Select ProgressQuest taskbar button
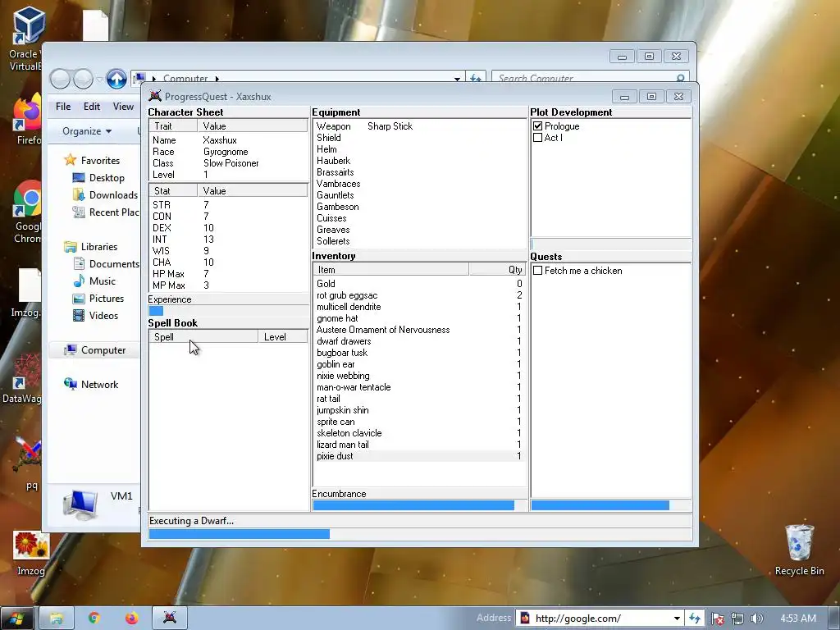This screenshot has width=840, height=630. click(170, 619)
